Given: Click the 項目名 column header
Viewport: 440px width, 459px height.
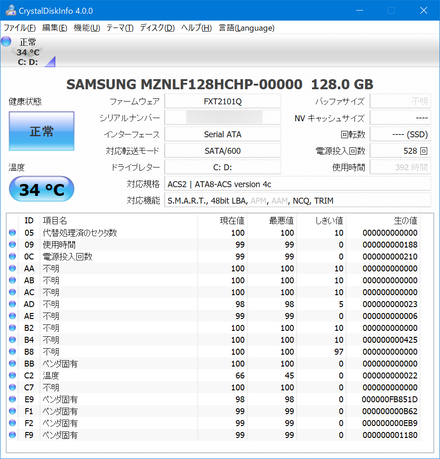Looking at the screenshot, I should [55, 221].
